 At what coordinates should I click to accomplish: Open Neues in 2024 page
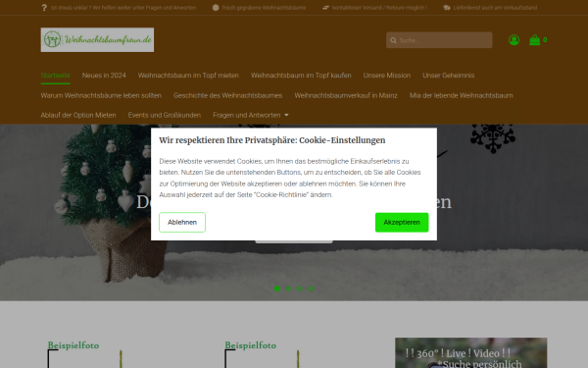[x=104, y=76]
